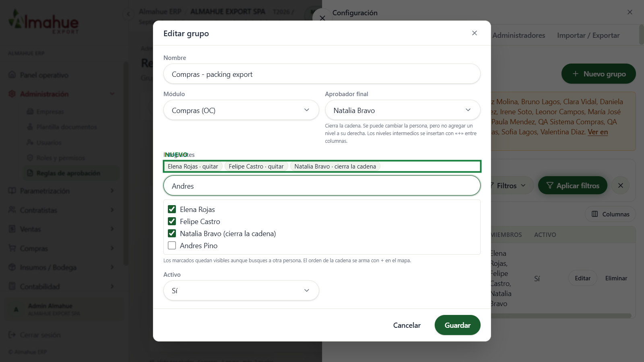Expand the Insumos / Bodega chevron
644x362 pixels.
coord(112,267)
